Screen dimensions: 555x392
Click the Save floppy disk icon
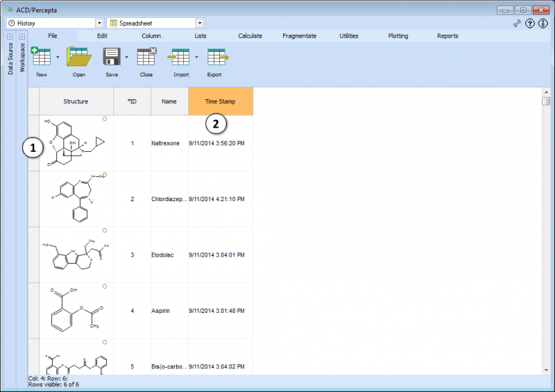112,56
